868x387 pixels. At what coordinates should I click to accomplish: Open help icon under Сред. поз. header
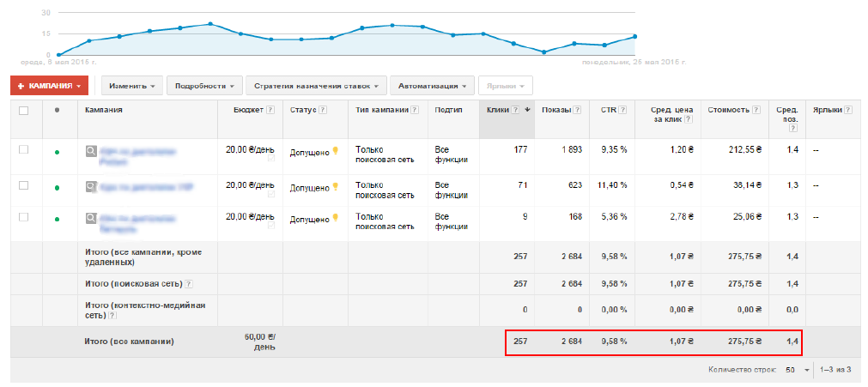coord(793,128)
